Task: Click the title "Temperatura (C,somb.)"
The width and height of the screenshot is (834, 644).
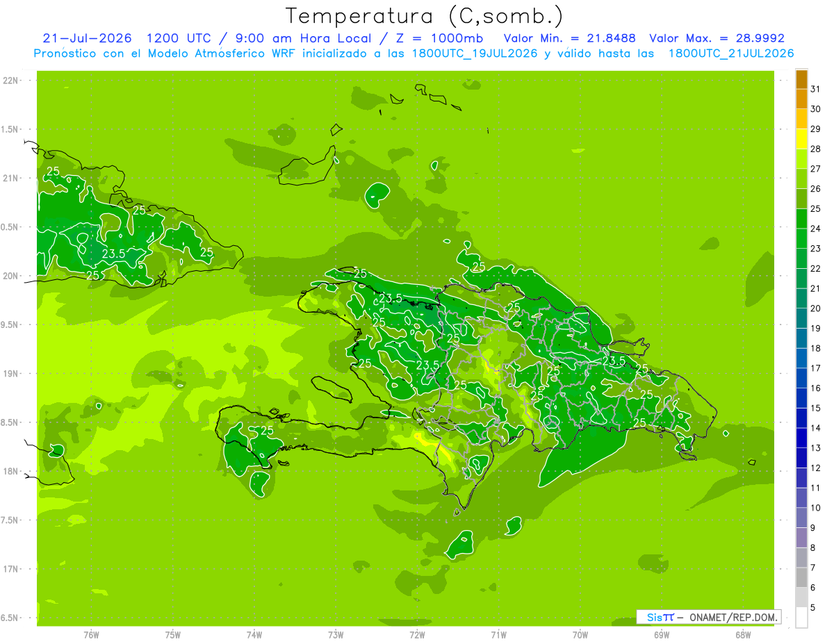Action: [x=425, y=16]
